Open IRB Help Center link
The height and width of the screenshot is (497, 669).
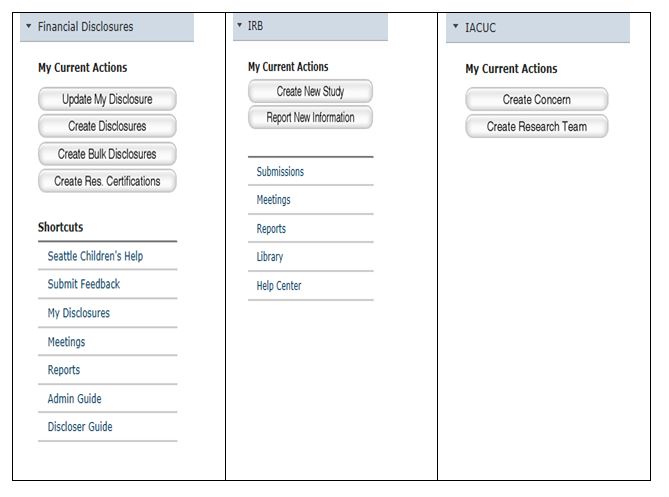click(279, 286)
